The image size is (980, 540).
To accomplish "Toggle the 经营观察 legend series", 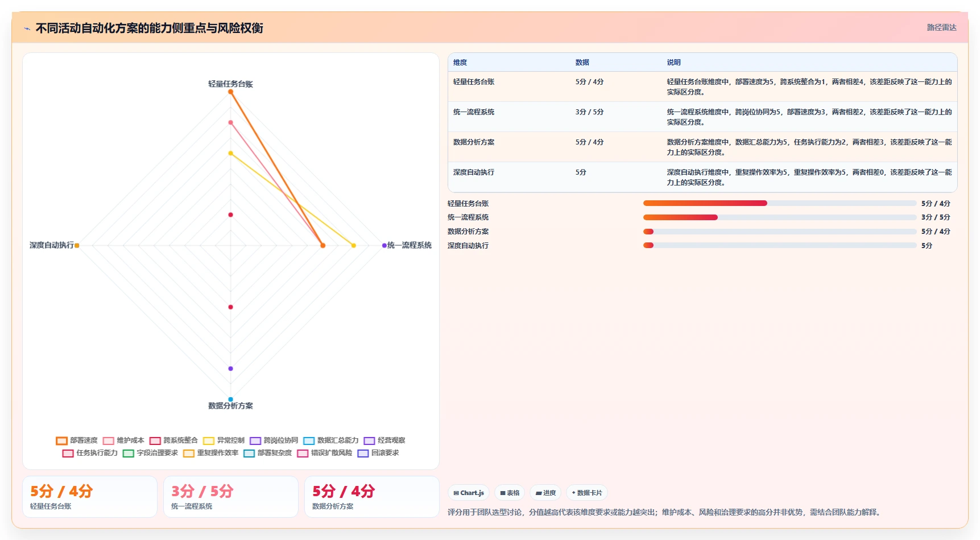I will 384,440.
